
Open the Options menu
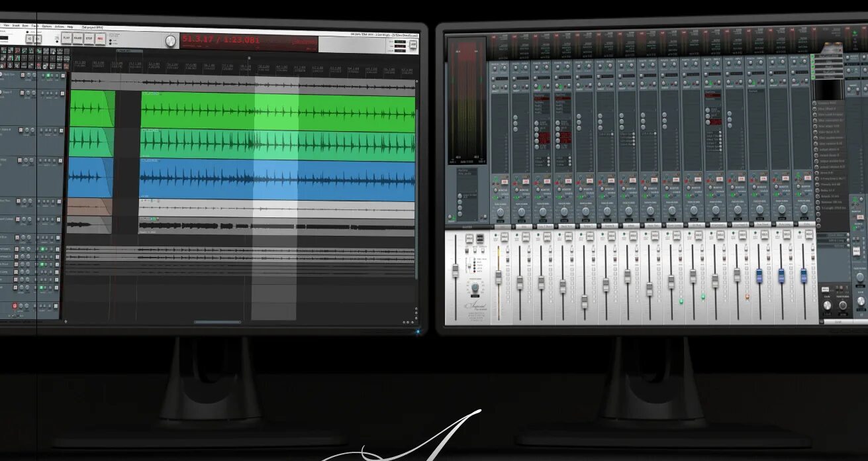(46, 26)
